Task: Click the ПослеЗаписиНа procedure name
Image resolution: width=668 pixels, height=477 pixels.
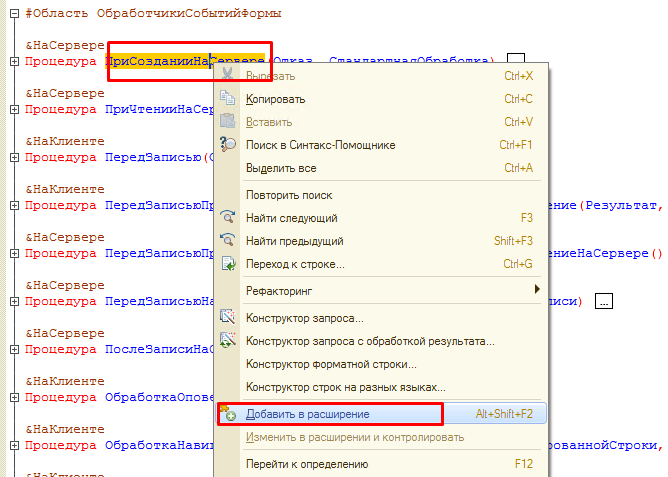Action: click(x=159, y=350)
